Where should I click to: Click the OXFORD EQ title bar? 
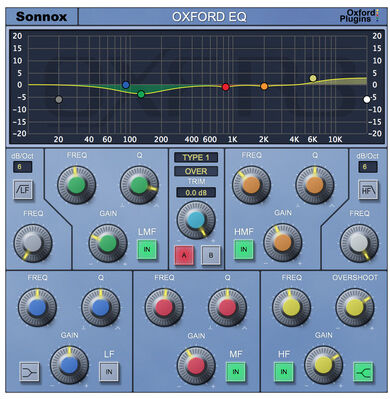209,17
